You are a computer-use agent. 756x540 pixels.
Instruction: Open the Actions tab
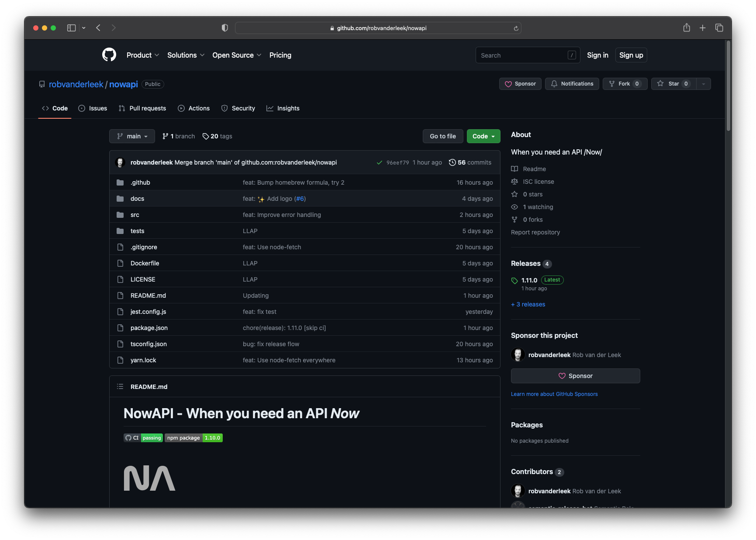pyautogui.click(x=193, y=108)
